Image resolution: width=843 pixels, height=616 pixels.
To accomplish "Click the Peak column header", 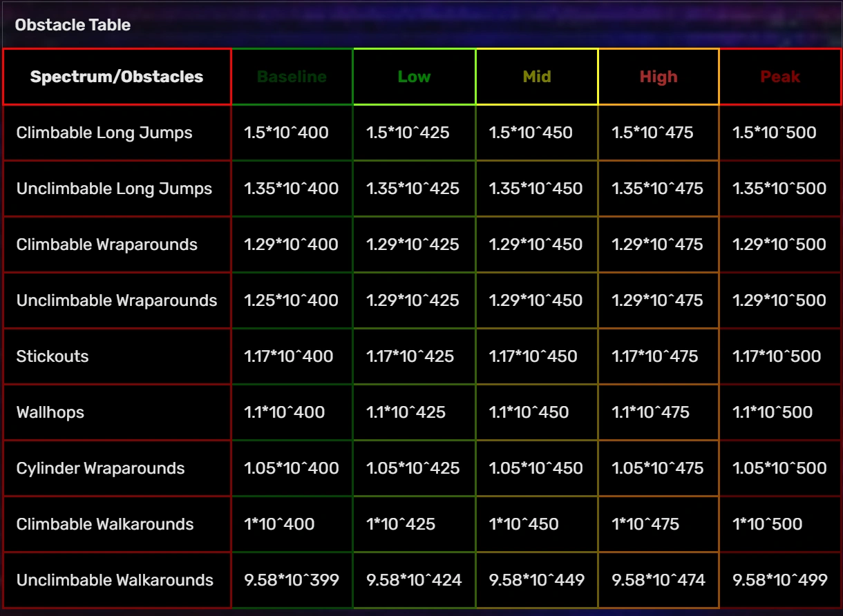I will click(780, 77).
